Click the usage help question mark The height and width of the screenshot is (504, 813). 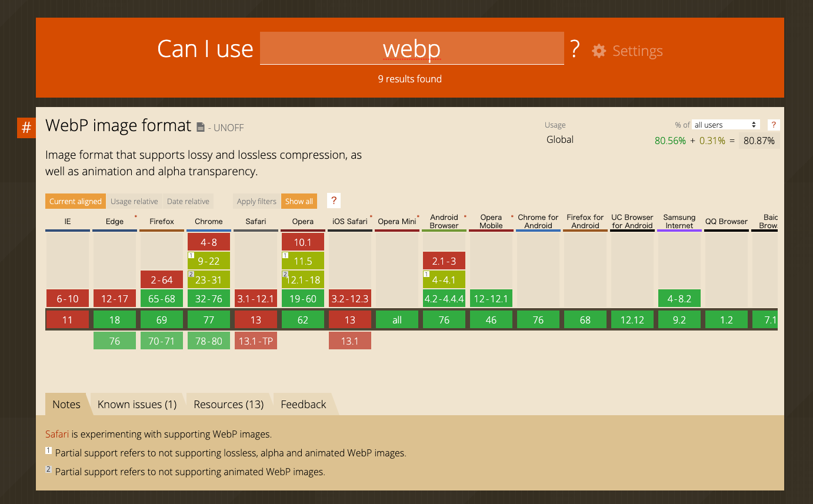click(774, 125)
